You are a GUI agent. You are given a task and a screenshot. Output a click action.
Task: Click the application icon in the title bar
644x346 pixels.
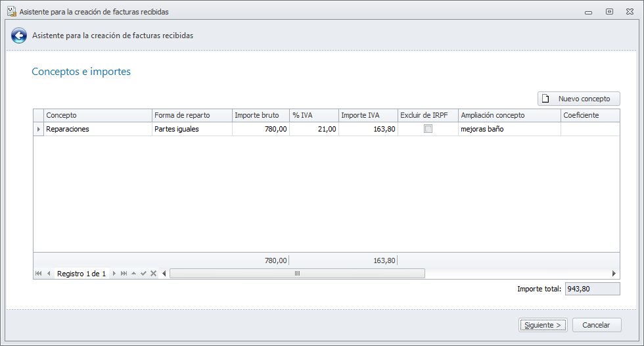pos(12,11)
